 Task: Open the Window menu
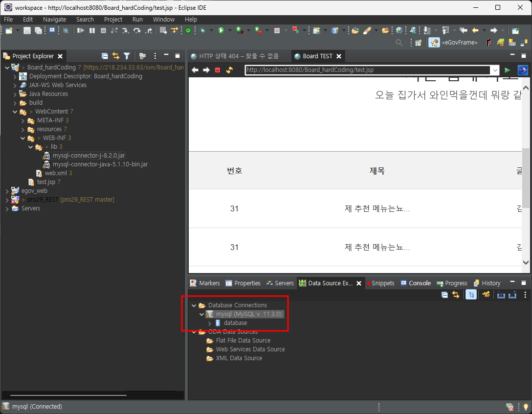click(x=163, y=20)
